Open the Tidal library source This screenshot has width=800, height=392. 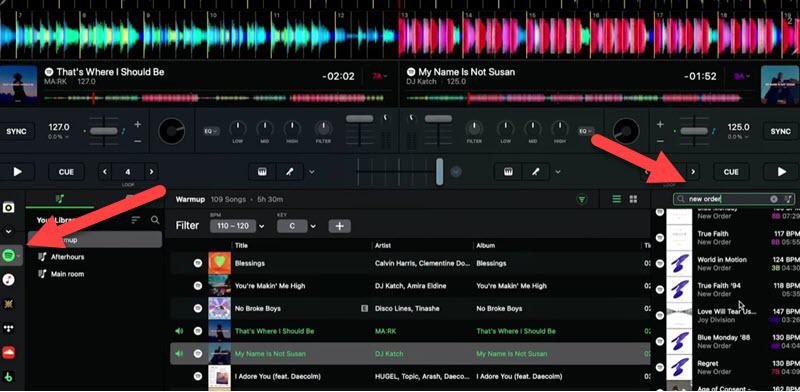point(9,328)
